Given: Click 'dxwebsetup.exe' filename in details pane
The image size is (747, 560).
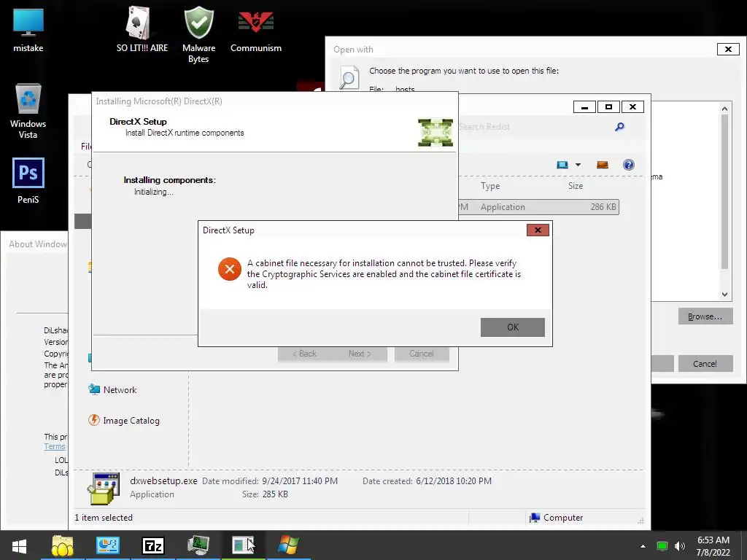Looking at the screenshot, I should tap(163, 481).
